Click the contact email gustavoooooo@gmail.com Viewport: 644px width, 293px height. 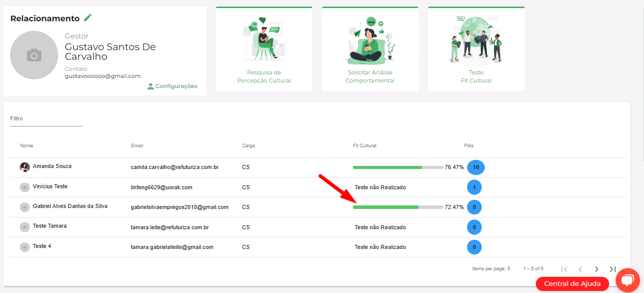(103, 76)
